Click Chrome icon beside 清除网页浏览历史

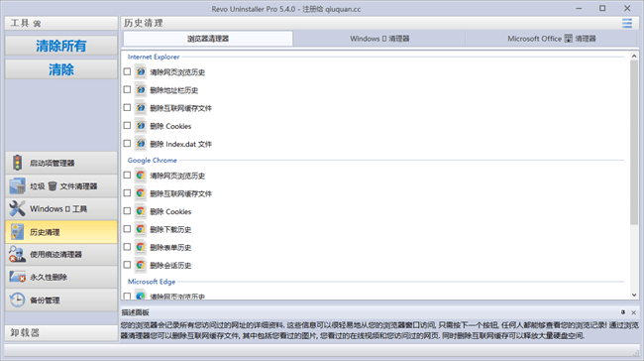click(x=141, y=176)
